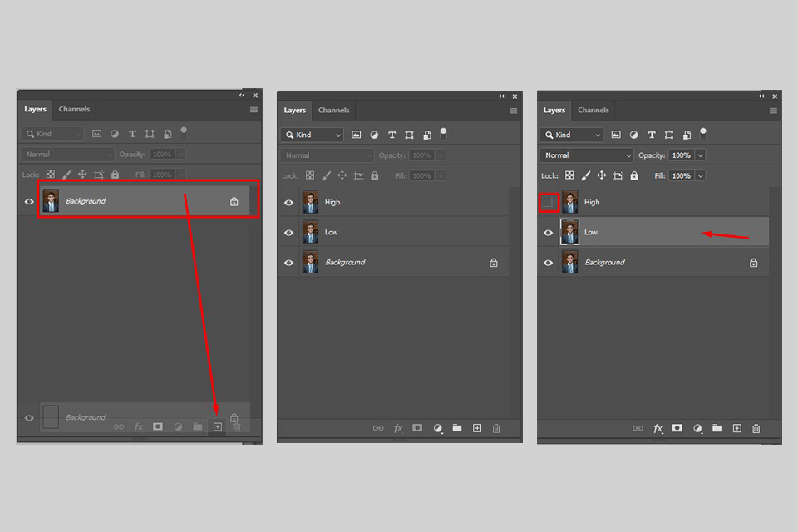Open panel options menu in middle panel

point(514,111)
